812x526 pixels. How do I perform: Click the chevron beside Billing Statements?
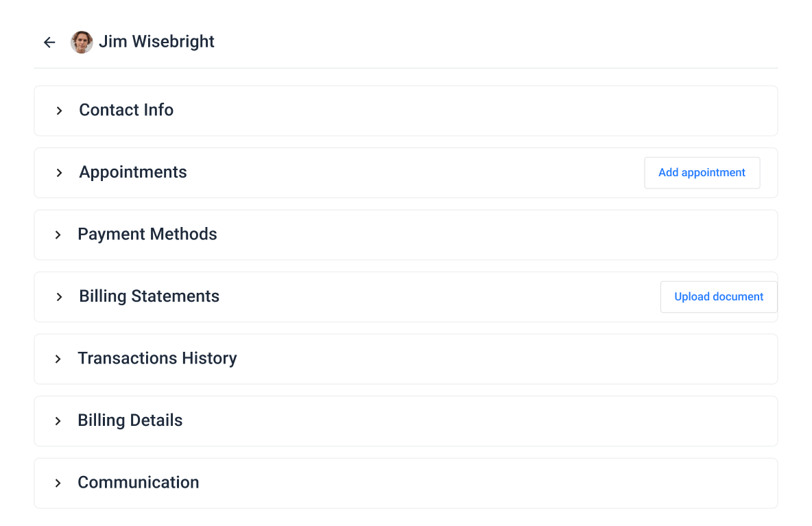(60, 297)
